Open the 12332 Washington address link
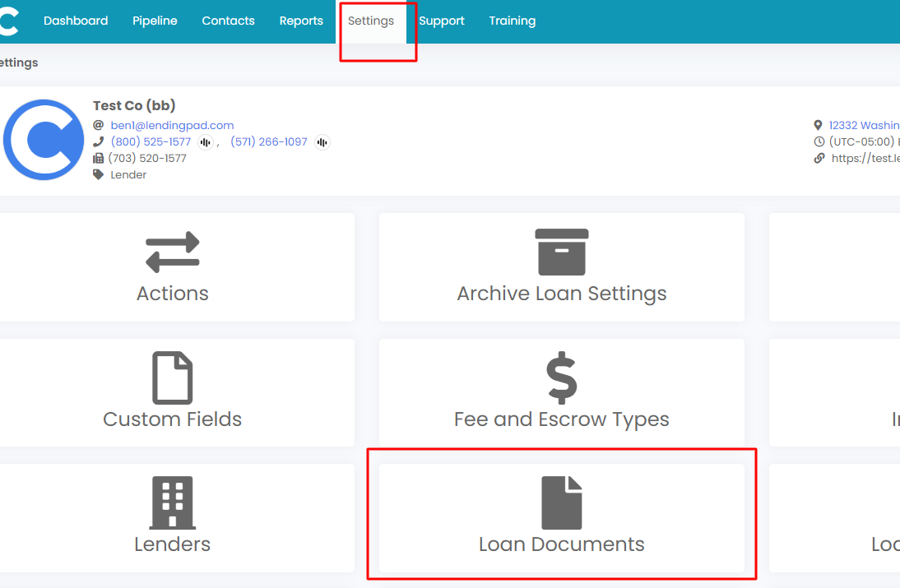 865,125
